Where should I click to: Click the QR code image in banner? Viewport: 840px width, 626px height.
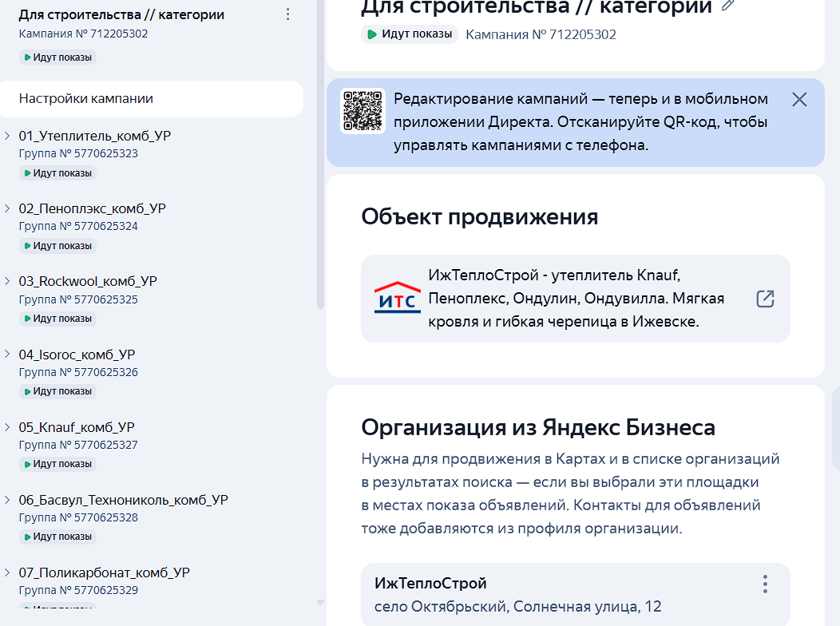[363, 111]
